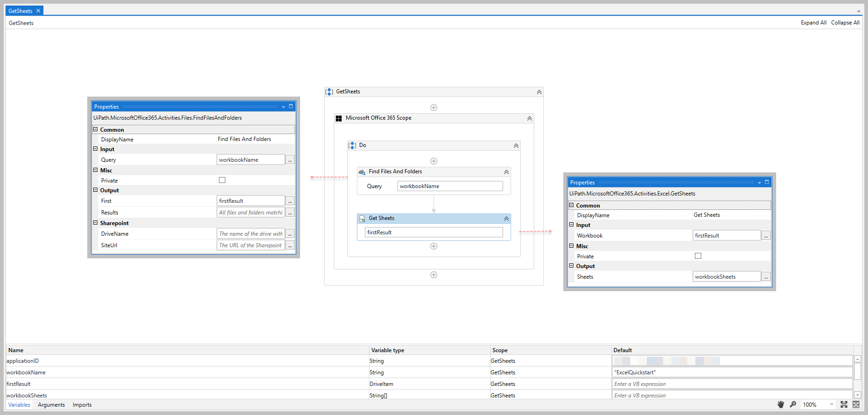Open the zoom percentage dropdown
This screenshot has height=415, width=868.
click(832, 404)
